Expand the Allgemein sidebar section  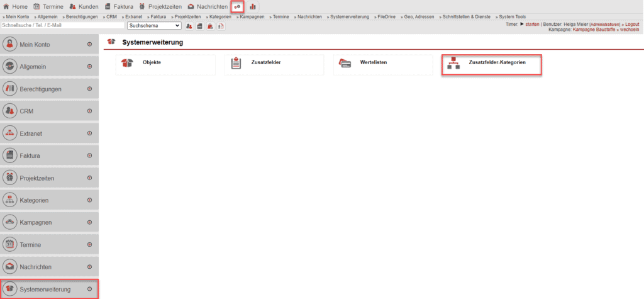point(89,67)
